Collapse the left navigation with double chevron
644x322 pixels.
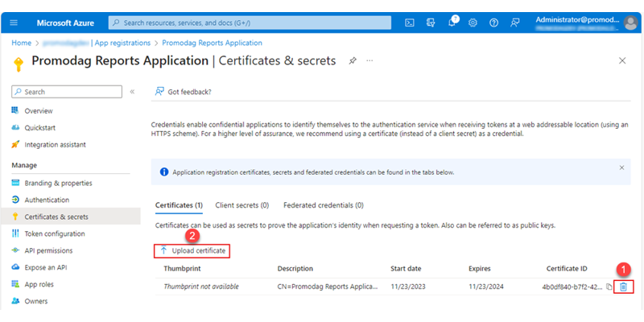[x=132, y=92]
